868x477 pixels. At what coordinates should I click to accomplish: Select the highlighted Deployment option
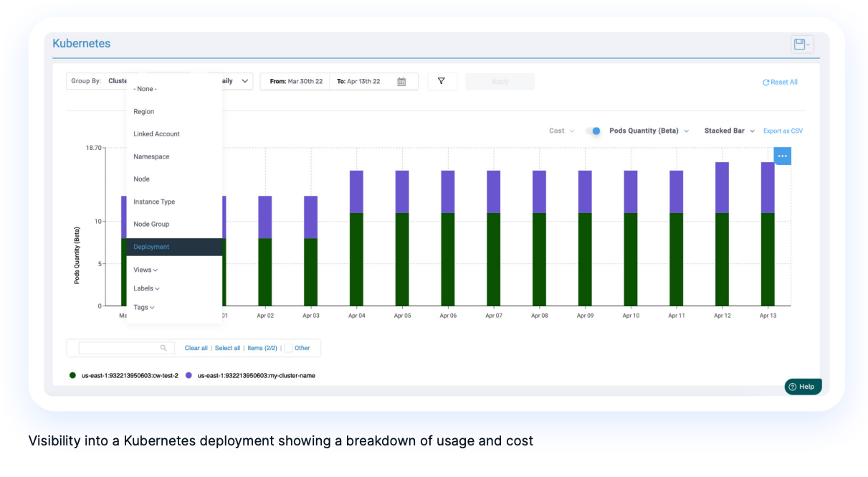174,247
